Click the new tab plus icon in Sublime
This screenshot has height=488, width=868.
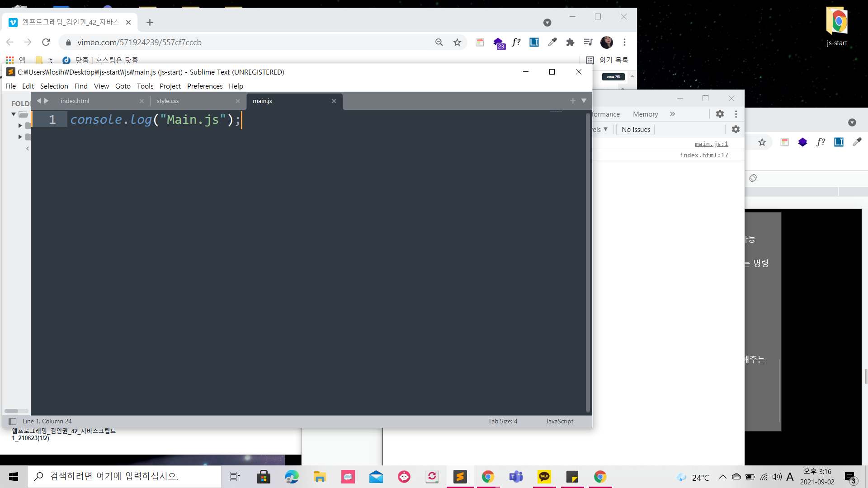click(x=572, y=101)
